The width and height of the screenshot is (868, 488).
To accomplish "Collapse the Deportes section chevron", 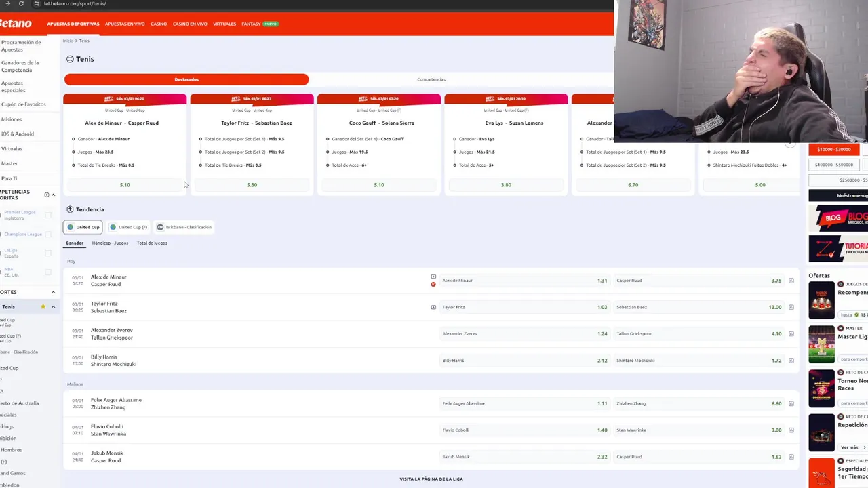I will pyautogui.click(x=53, y=292).
